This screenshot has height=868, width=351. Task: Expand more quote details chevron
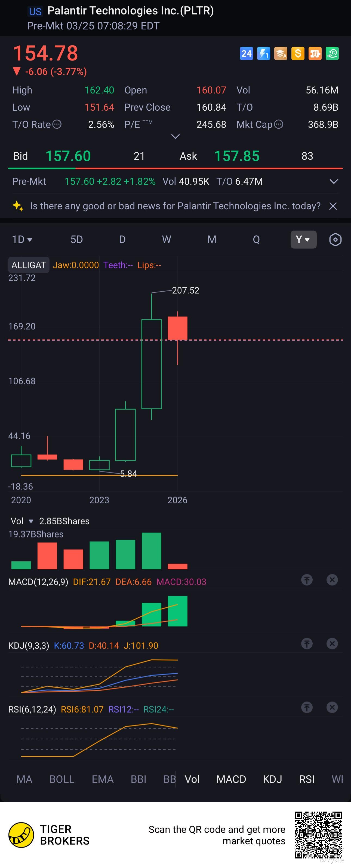click(175, 137)
